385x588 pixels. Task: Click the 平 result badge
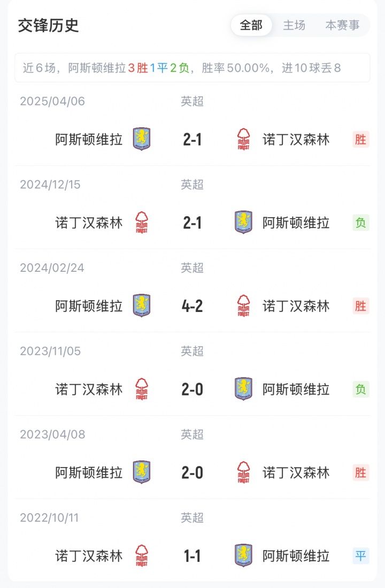point(361,556)
